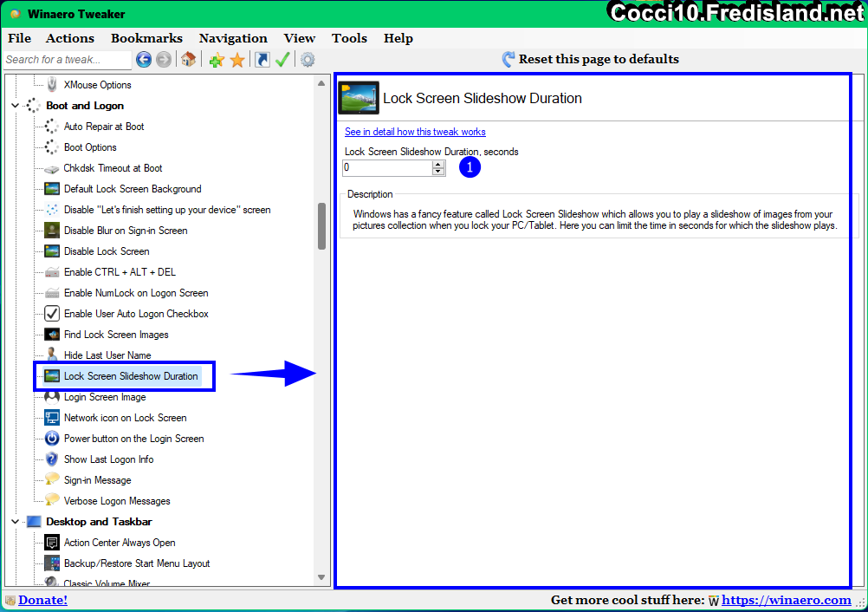Click the Power button on Login Screen icon
The image size is (868, 612).
(x=51, y=439)
